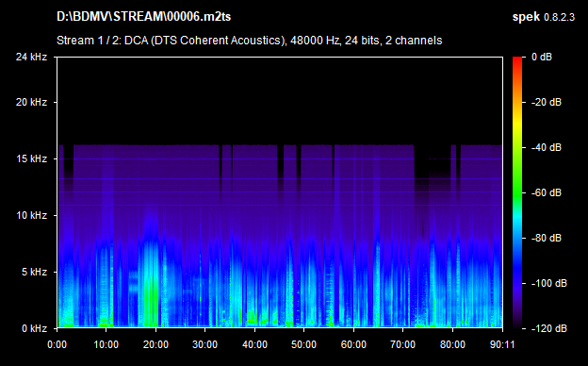The height and width of the screenshot is (366, 588).
Task: Click the 24 kHz frequency axis label
Action: 31,57
